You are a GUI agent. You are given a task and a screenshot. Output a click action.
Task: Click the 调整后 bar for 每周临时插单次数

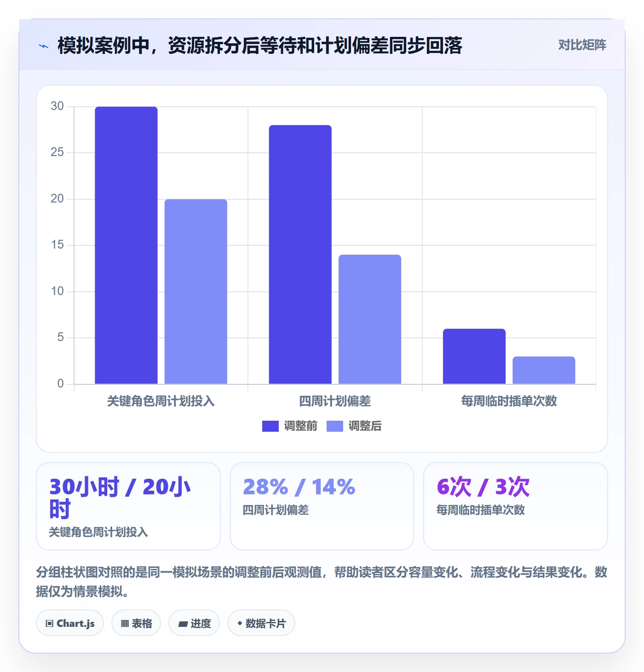[544, 370]
